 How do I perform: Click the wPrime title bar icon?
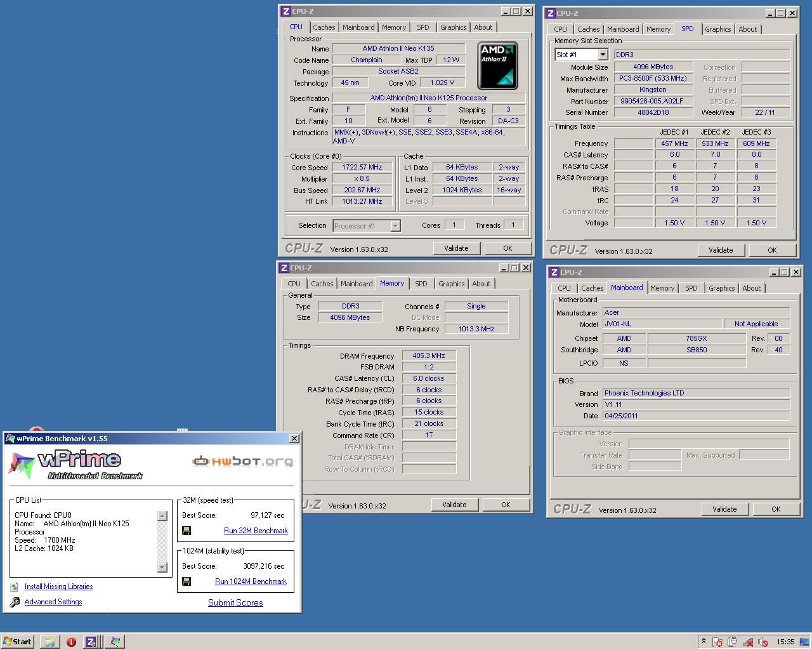pyautogui.click(x=10, y=439)
